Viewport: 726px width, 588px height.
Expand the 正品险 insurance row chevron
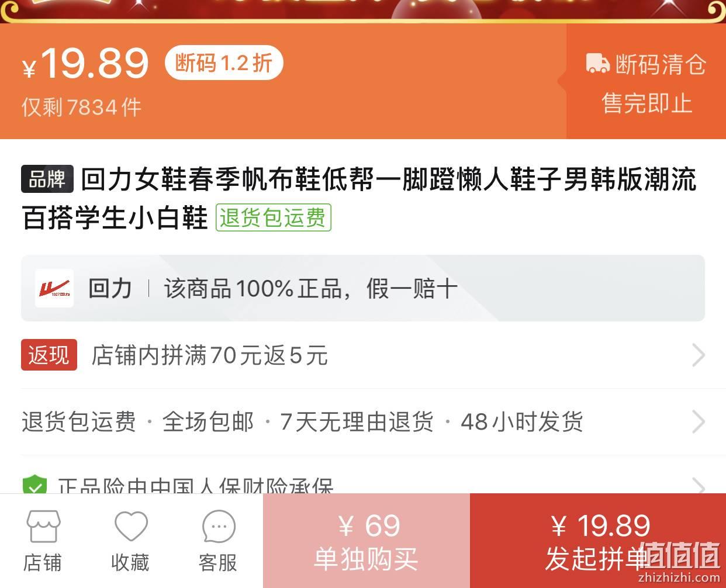[698, 486]
